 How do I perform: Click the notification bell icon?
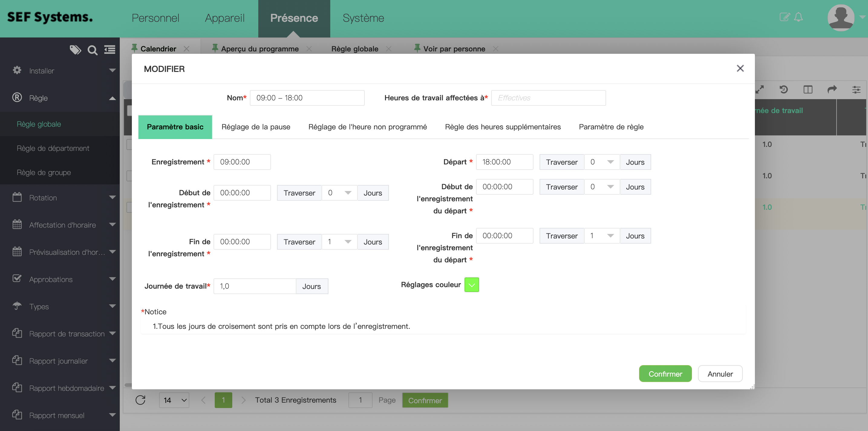tap(798, 17)
